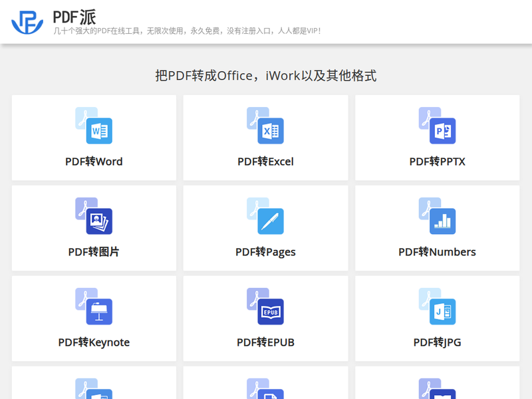Open the PDF转Excel label link
The width and height of the screenshot is (532, 399).
(265, 162)
